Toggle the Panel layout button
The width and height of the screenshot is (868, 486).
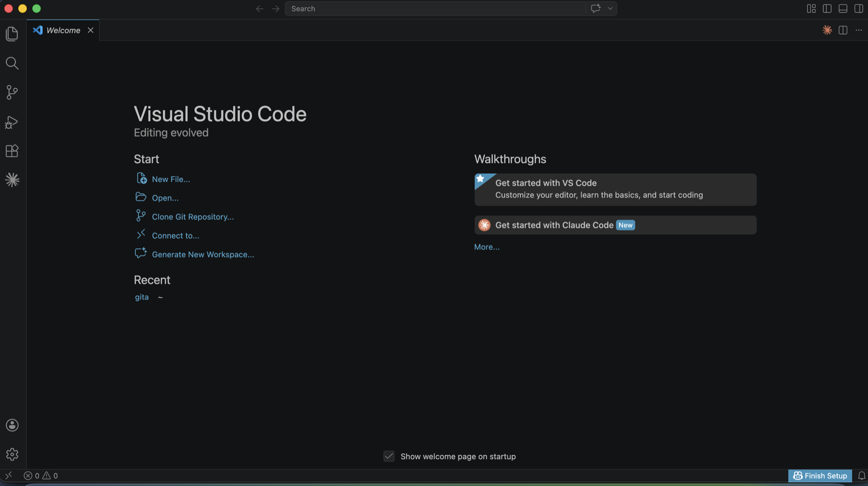pos(843,9)
